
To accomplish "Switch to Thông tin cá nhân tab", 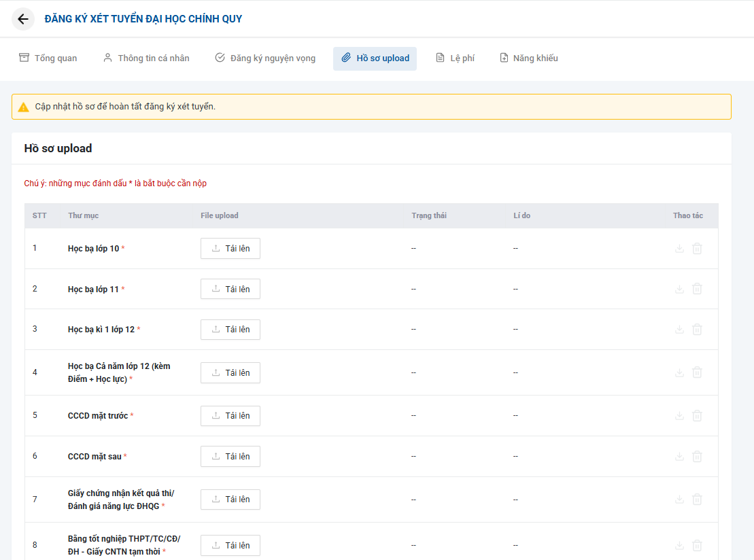I will [146, 58].
